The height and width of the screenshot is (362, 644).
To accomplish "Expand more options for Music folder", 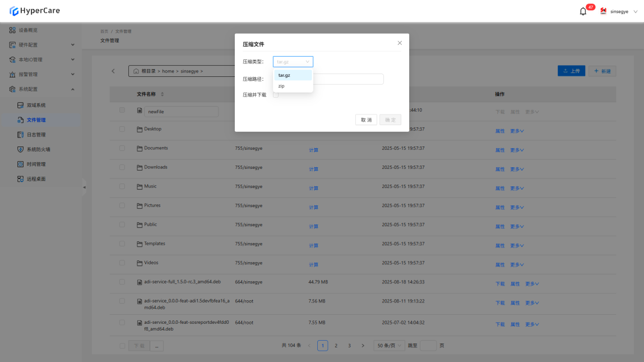I will tap(517, 189).
